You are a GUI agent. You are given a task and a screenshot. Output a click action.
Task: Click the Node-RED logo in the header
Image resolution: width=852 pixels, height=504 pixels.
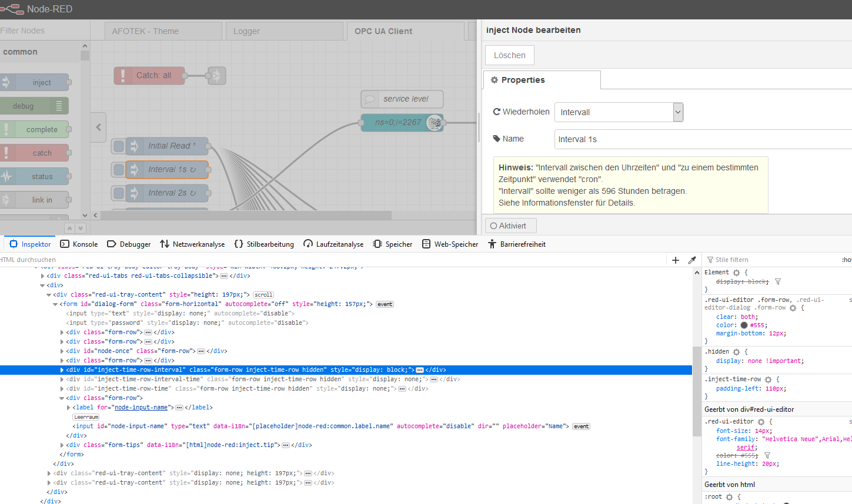click(13, 9)
